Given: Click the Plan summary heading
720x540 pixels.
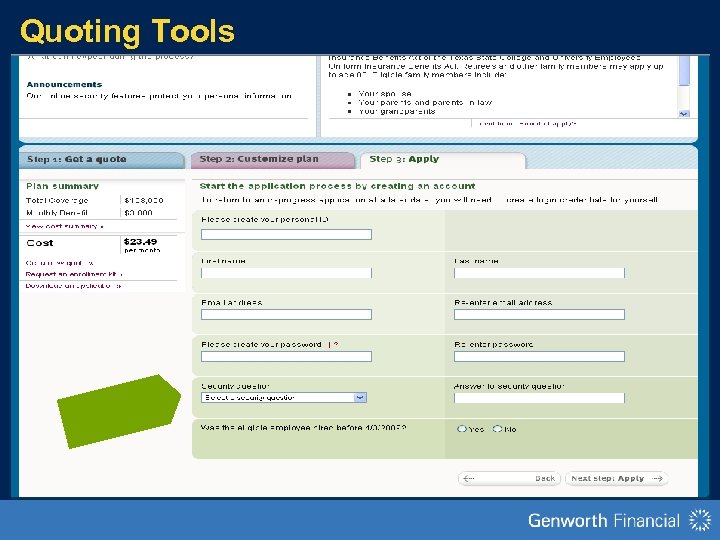Looking at the screenshot, I should coord(62,186).
